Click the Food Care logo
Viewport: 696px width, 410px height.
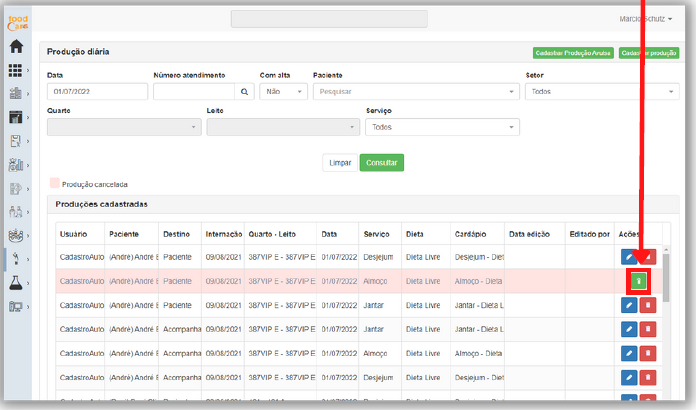16,20
